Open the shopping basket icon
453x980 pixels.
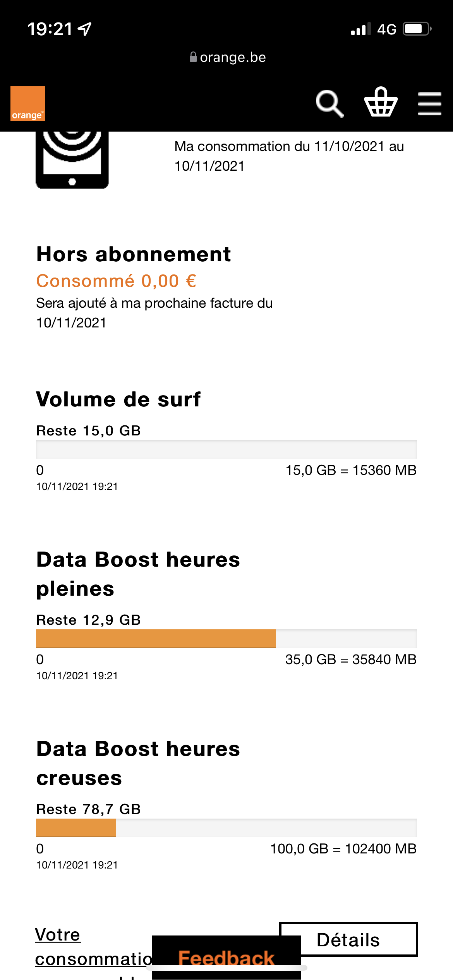[381, 103]
